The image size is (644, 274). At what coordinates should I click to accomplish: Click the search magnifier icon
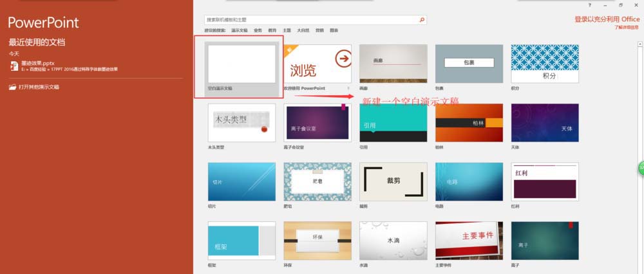tap(422, 19)
